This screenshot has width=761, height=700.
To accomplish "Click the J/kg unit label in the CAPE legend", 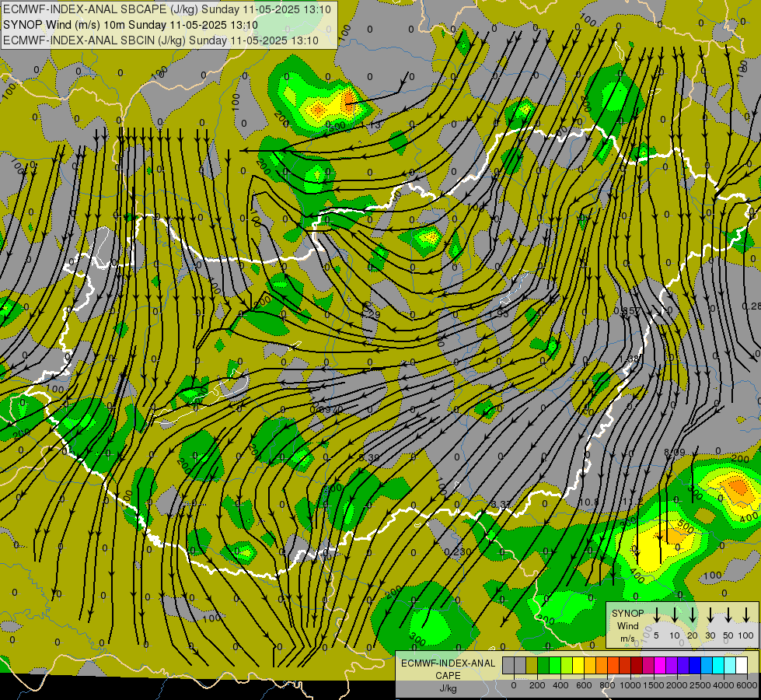I will coord(448,688).
